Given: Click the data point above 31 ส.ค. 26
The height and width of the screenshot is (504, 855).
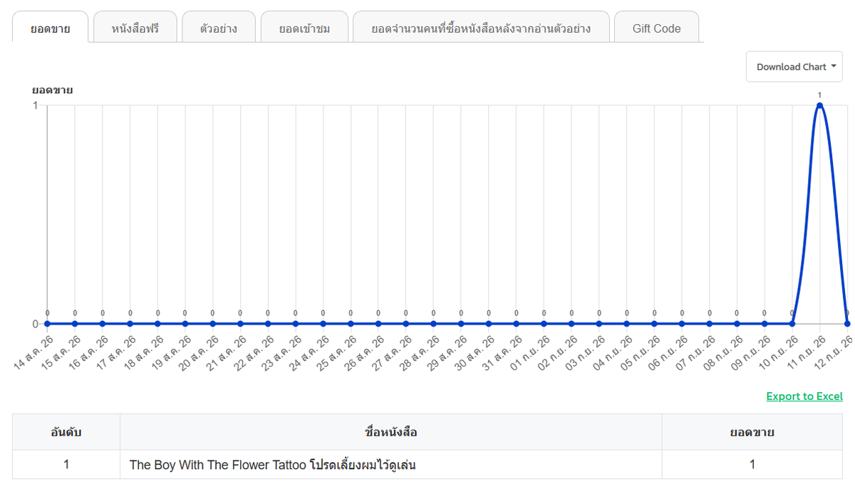Looking at the screenshot, I should pos(516,324).
